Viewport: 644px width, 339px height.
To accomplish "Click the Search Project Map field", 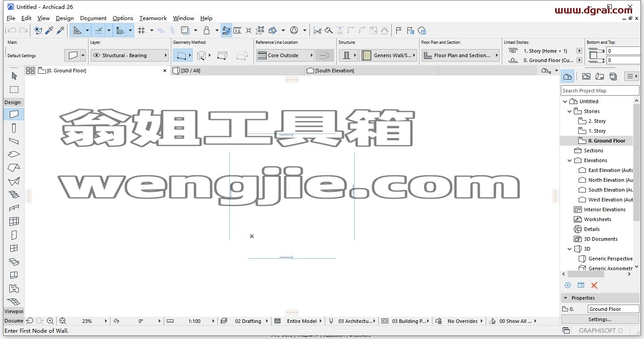I will [x=600, y=91].
